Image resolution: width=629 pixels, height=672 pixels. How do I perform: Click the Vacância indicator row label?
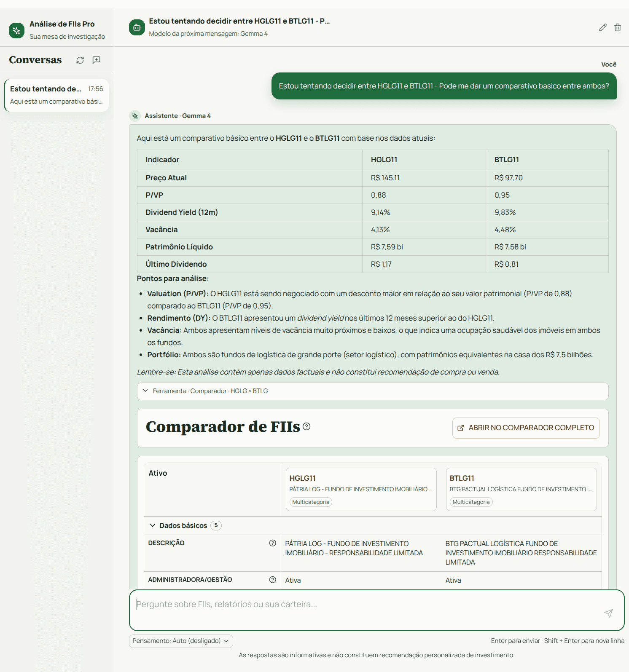[161, 230]
